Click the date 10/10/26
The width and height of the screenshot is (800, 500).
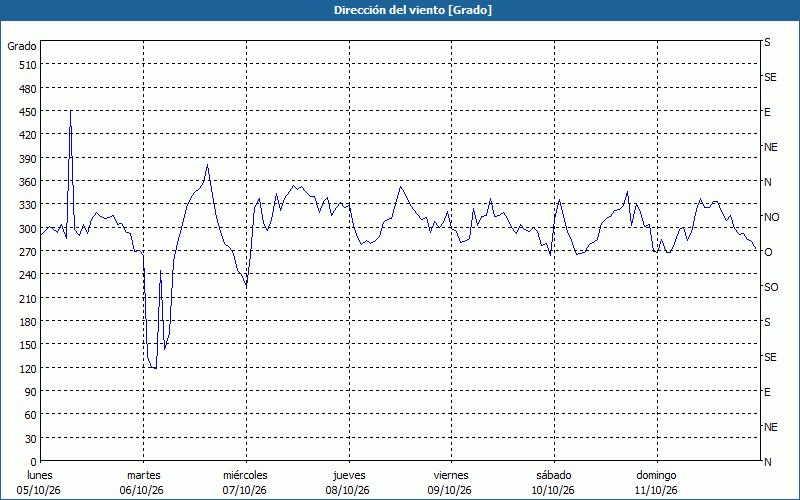tap(553, 490)
